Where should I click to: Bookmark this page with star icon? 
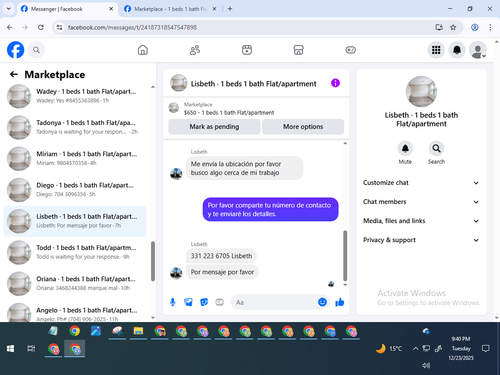[453, 27]
